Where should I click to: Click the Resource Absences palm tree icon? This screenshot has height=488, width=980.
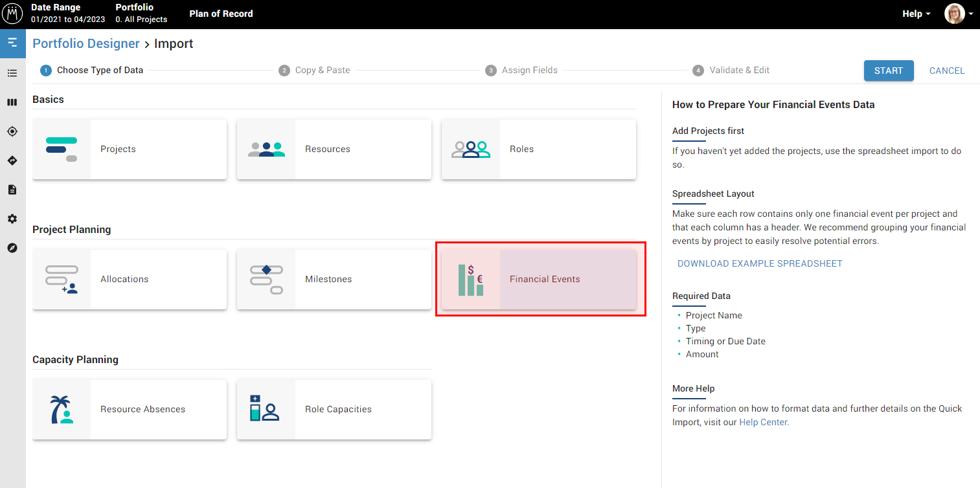point(62,410)
